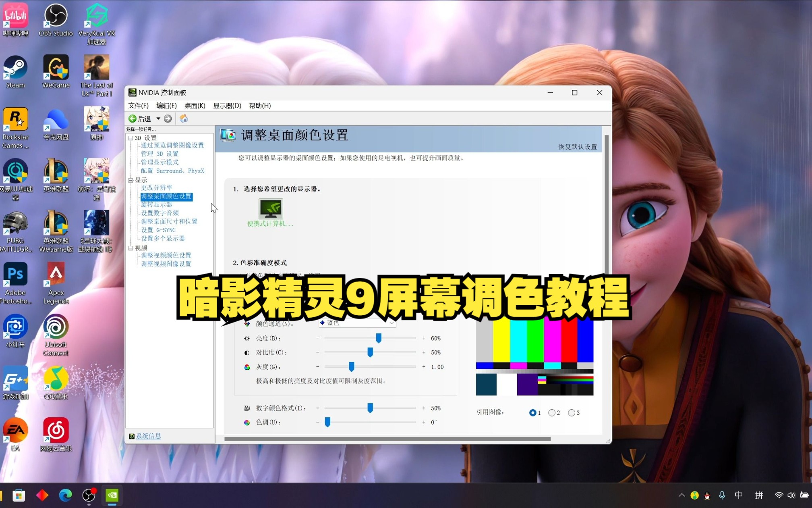Image resolution: width=812 pixels, height=508 pixels.
Task: Expand 3D 设置 tree section
Action: (130, 137)
